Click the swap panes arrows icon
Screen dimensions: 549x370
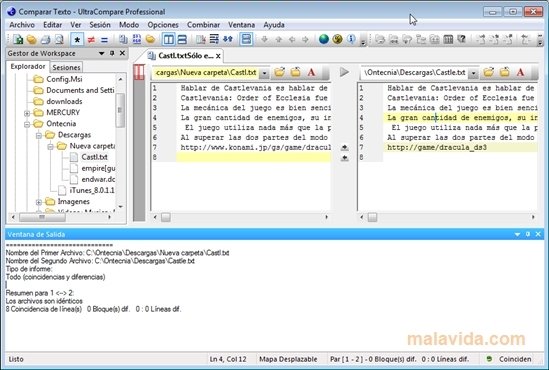[228, 39]
